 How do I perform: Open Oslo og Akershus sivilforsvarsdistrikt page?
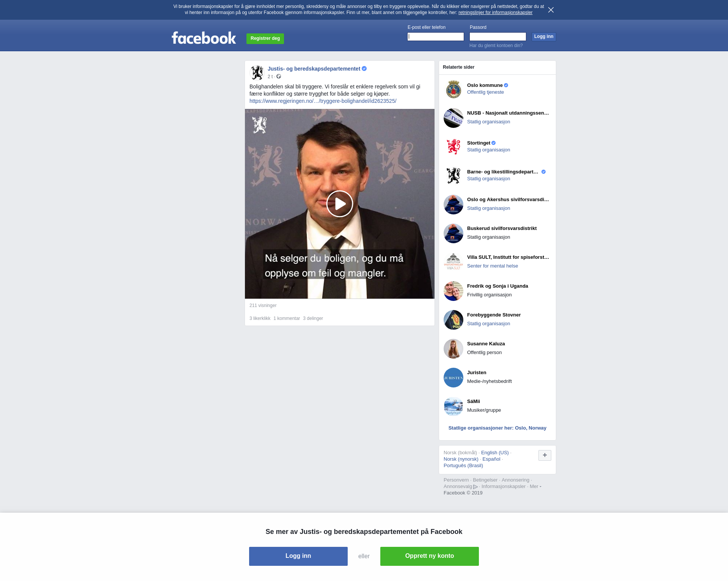tap(508, 200)
